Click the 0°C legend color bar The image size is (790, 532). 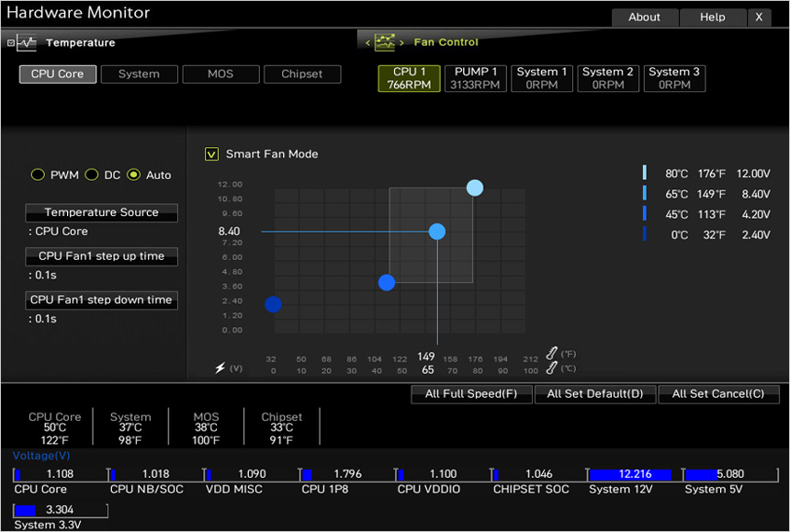644,233
